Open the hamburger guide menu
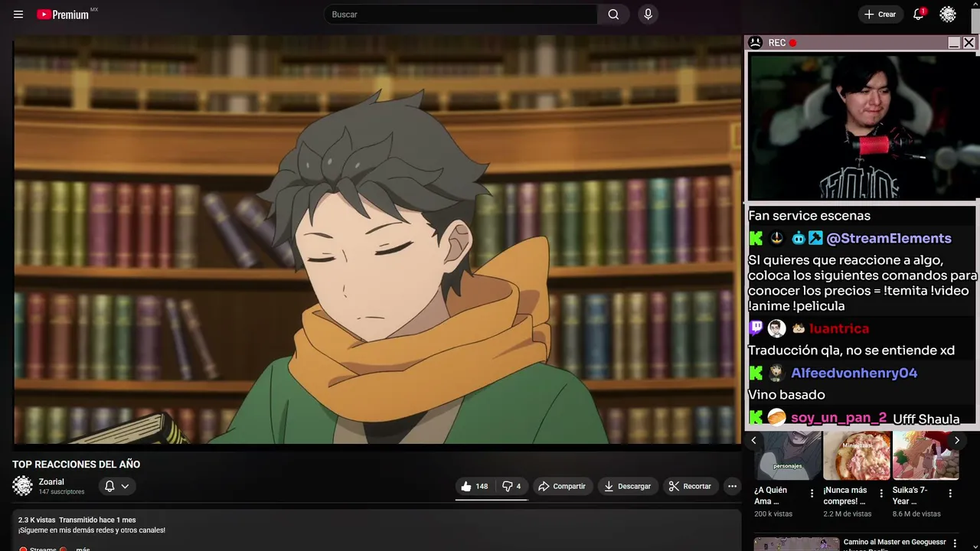The image size is (980, 551). [x=18, y=15]
